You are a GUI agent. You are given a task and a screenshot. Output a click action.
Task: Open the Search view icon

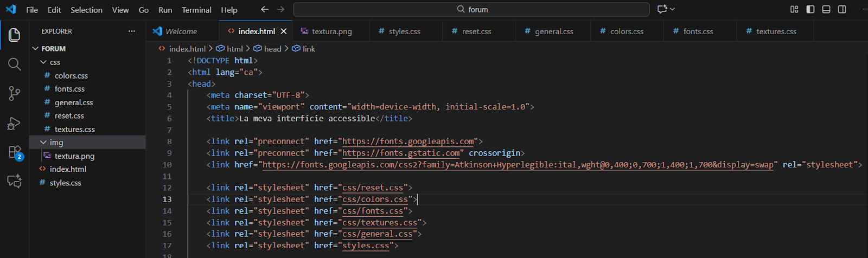click(14, 64)
